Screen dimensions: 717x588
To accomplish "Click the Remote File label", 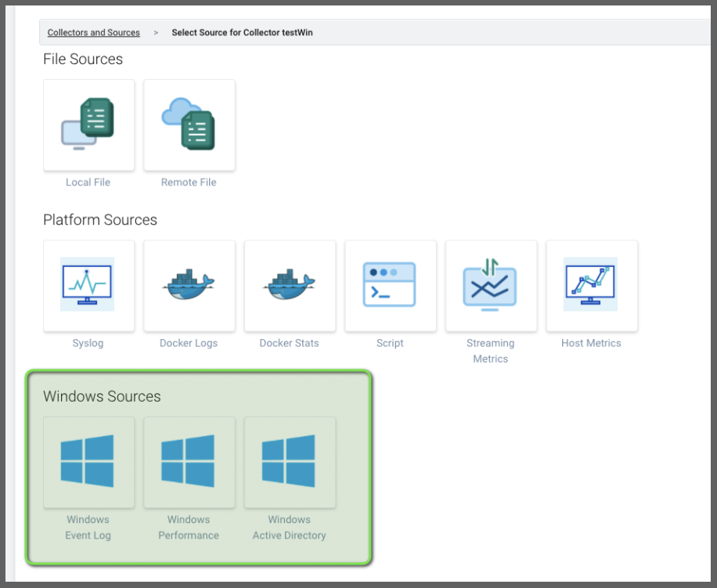I will [x=189, y=182].
